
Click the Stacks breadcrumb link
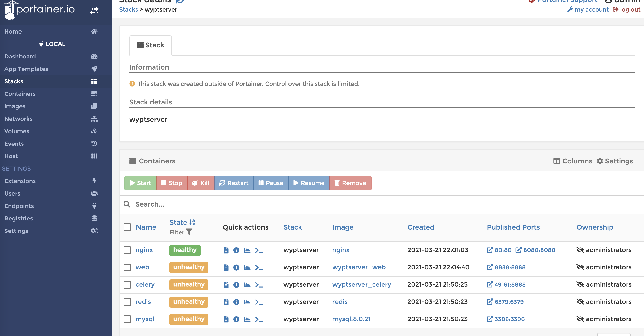(129, 10)
